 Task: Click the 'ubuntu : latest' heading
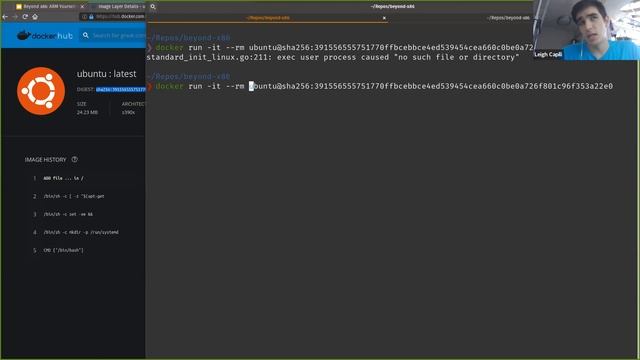point(107,74)
